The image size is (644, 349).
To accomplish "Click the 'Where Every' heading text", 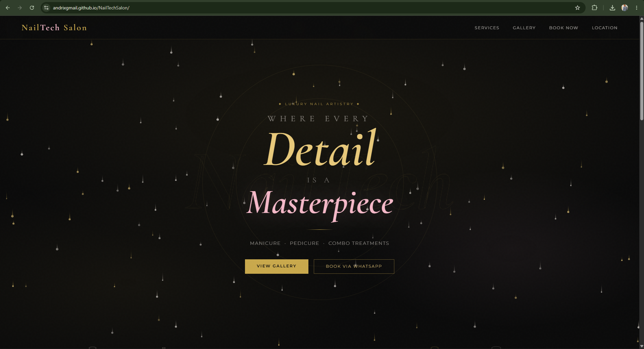I will [x=319, y=119].
